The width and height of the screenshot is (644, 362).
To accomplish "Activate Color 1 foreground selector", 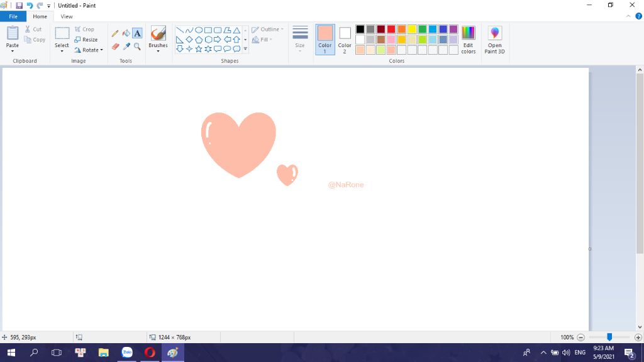I will pyautogui.click(x=325, y=40).
